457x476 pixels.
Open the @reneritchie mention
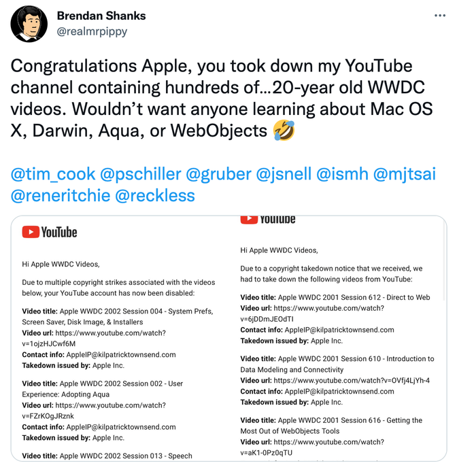click(61, 196)
